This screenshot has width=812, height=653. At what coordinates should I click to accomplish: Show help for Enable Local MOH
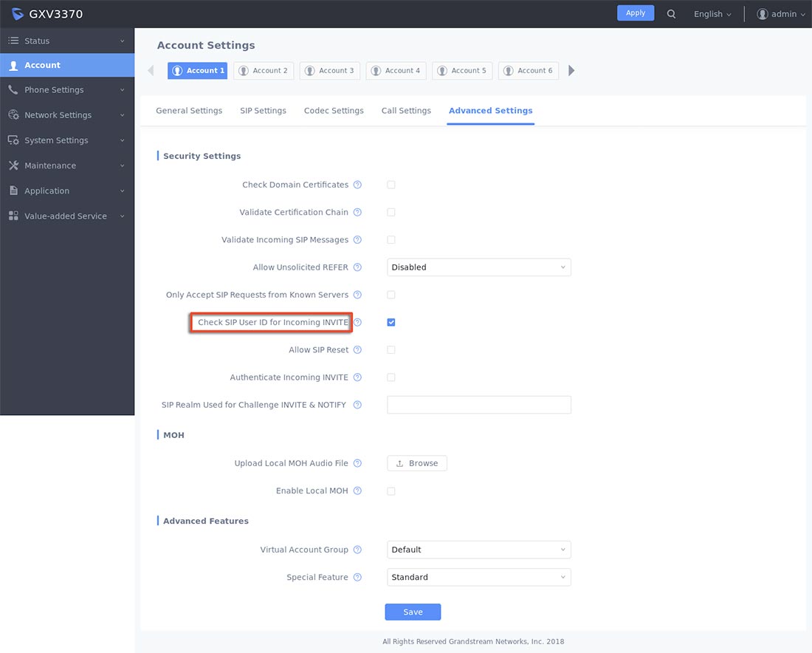357,490
